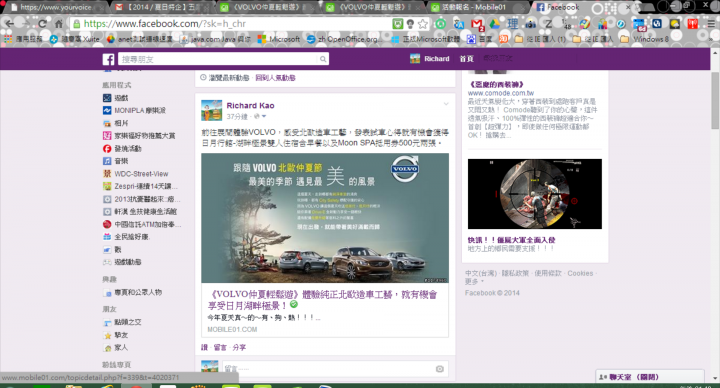This screenshot has width=720, height=388.
Task: Click the browser reload button
Action: click(x=42, y=24)
